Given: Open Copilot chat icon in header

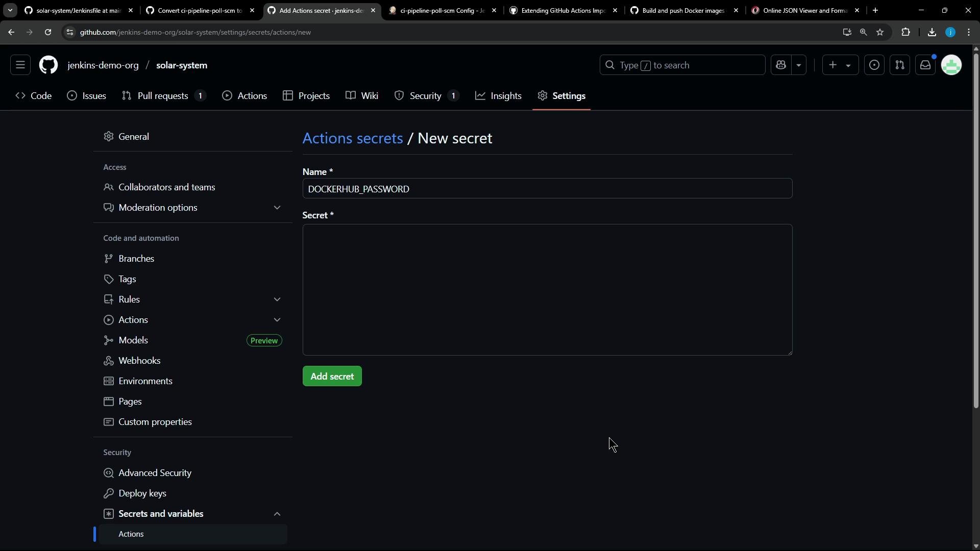Looking at the screenshot, I should 781,65.
